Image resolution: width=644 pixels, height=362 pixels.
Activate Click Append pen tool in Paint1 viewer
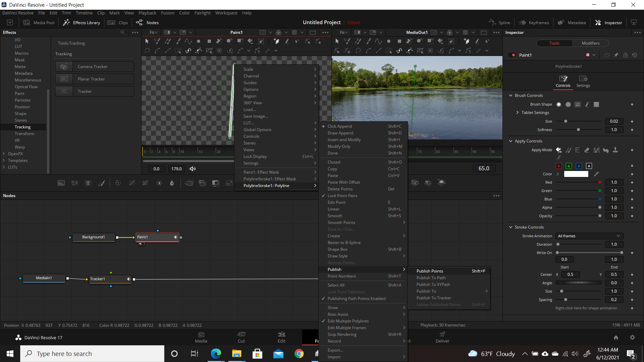tap(276, 41)
